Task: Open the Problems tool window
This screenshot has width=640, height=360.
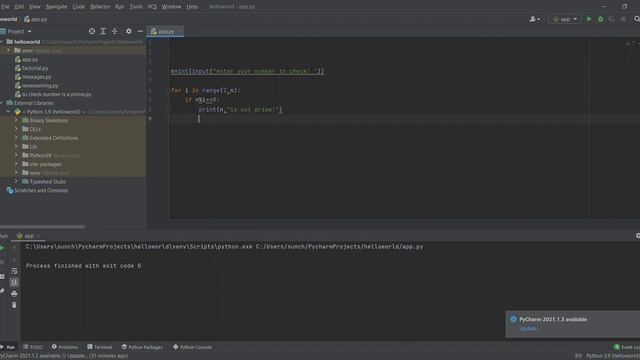Action: tap(65, 347)
